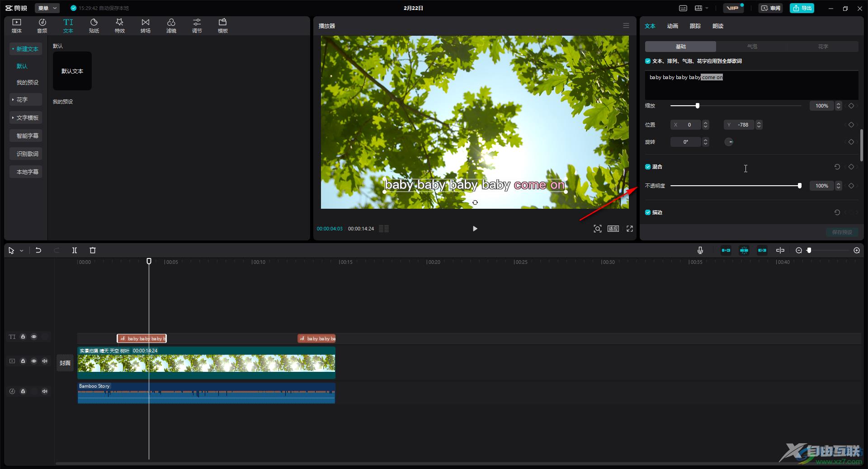Adjust opacity percentage stepper
Image resolution: width=868 pixels, height=469 pixels.
[839, 186]
